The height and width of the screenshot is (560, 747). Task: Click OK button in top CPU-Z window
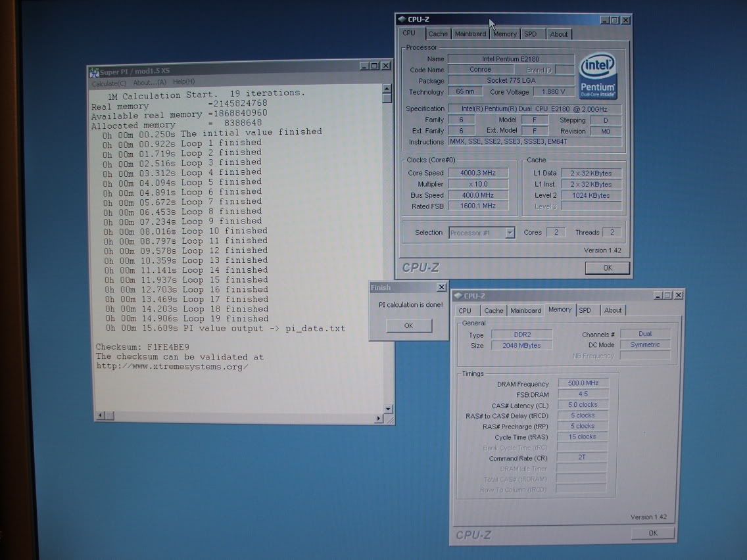tap(608, 268)
